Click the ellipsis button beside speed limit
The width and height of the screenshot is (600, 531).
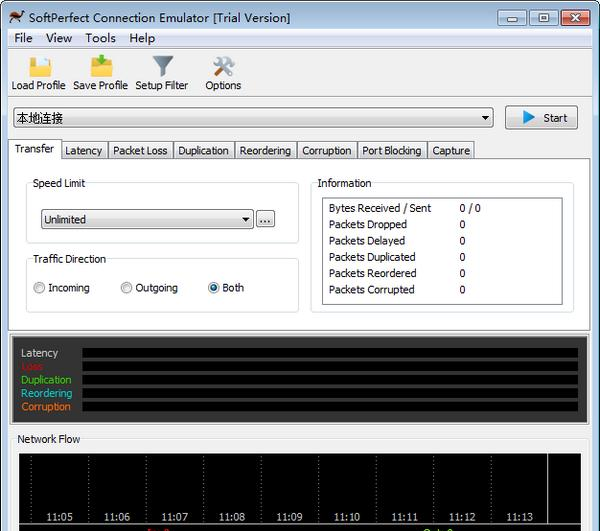[x=265, y=219]
